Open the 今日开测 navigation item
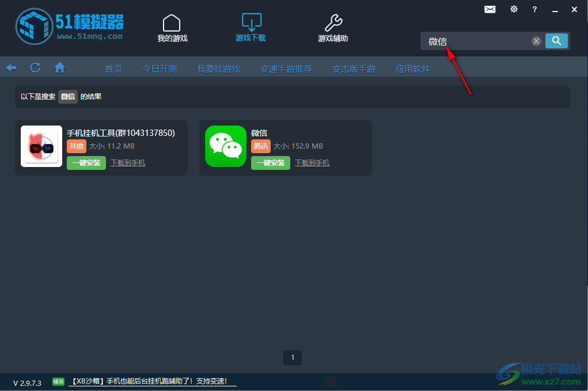The image size is (588, 391). pyautogui.click(x=160, y=69)
